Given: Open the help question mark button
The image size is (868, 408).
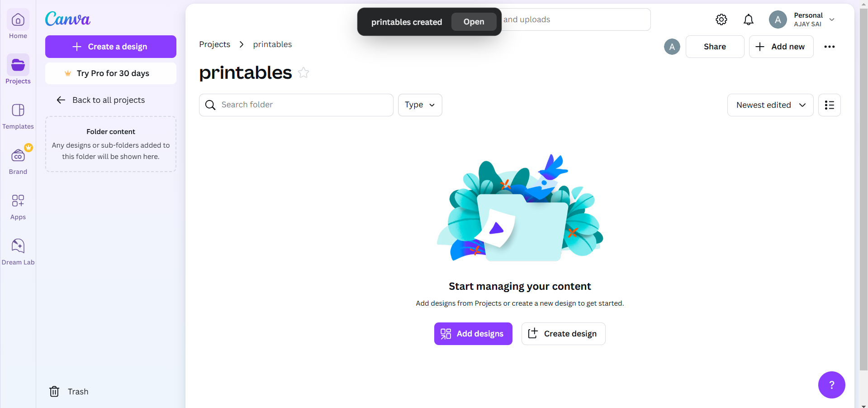Looking at the screenshot, I should [x=831, y=385].
